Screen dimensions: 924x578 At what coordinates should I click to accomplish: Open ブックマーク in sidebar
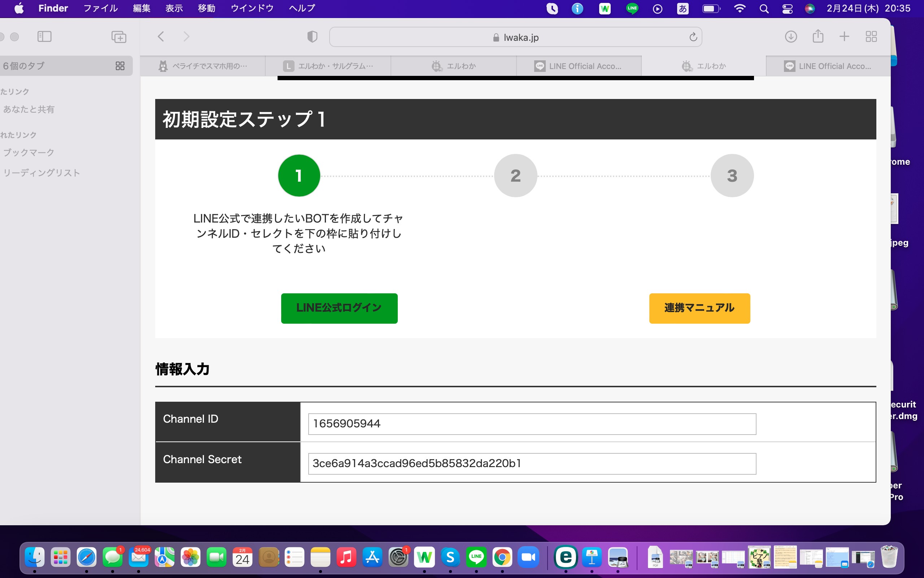coord(29,152)
